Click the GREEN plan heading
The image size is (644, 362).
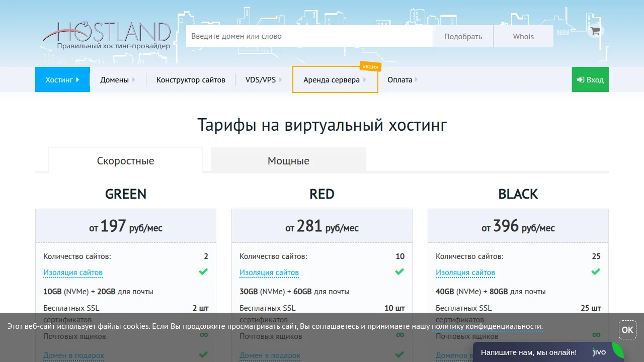click(126, 194)
